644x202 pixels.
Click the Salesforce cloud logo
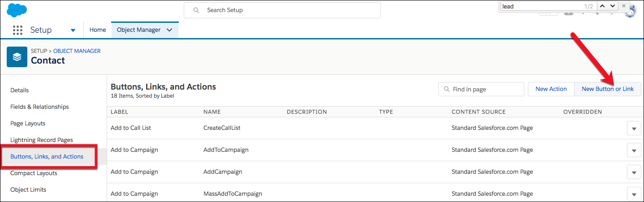17,9
